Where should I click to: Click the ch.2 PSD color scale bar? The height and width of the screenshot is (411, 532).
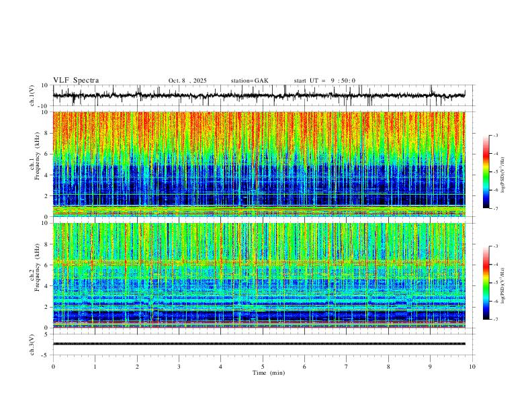486,283
